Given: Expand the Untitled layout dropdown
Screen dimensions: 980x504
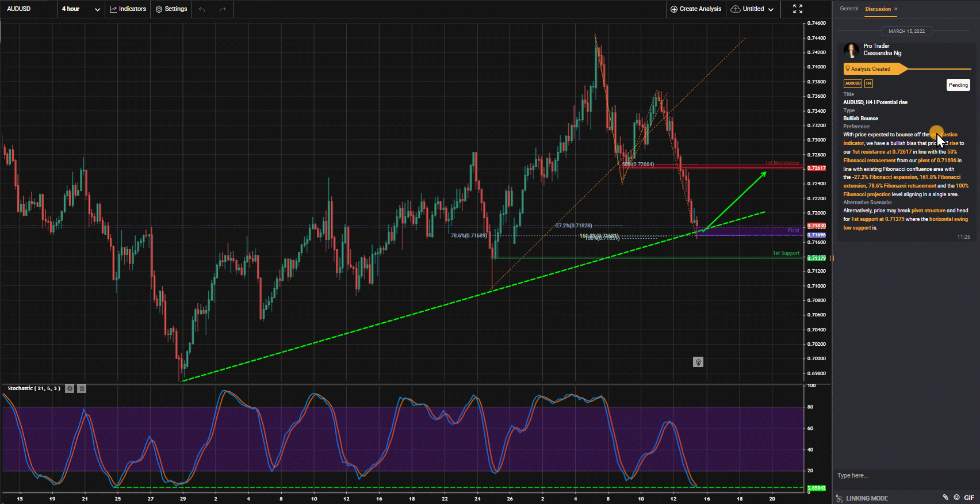Looking at the screenshot, I should tap(753, 9).
